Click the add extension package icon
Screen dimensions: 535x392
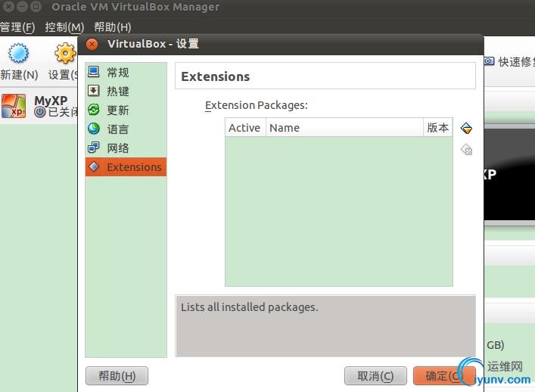pos(466,129)
